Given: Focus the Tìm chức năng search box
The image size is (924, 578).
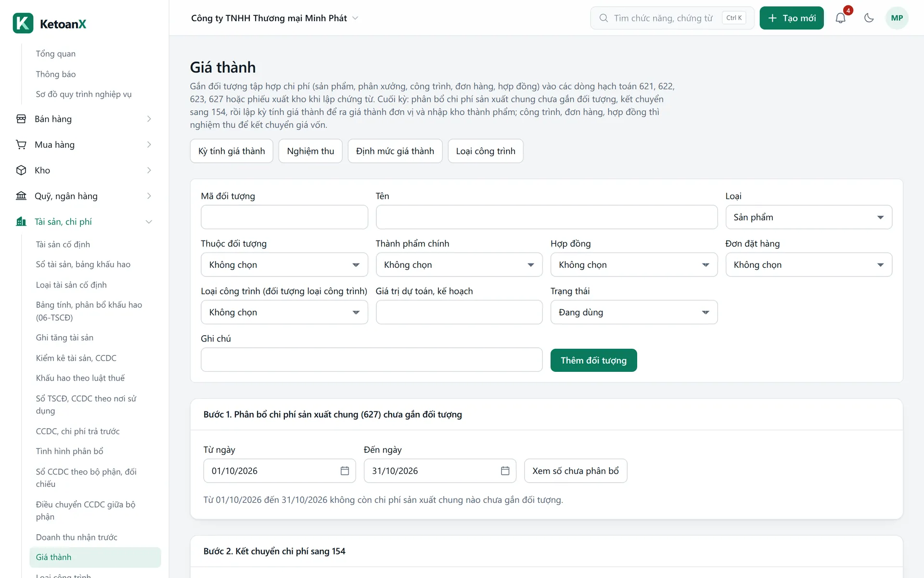Looking at the screenshot, I should (x=672, y=18).
